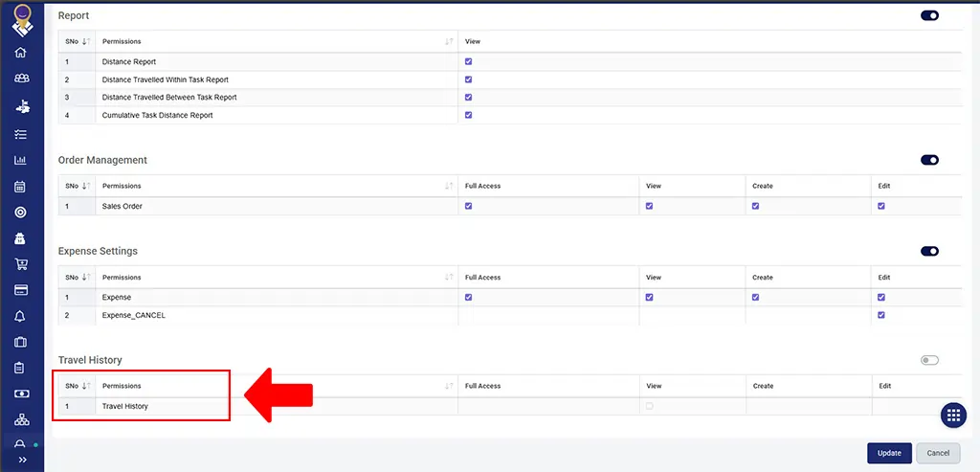Click the credit card sidebar icon
Viewport: 980px width, 472px height.
(20, 290)
